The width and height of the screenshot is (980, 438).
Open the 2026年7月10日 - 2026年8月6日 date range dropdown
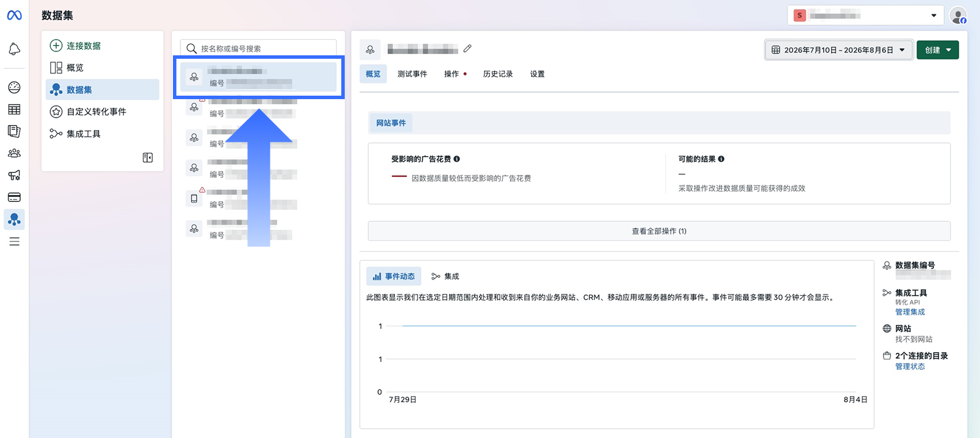click(x=839, y=50)
